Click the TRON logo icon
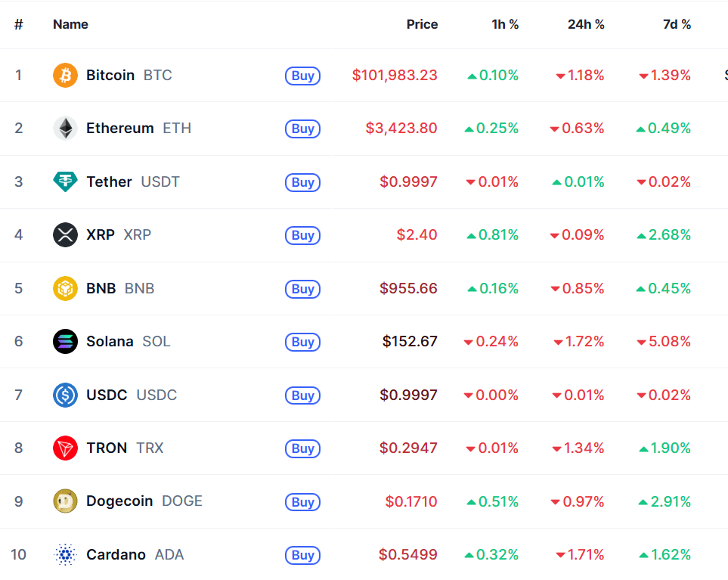This screenshot has width=728, height=580. (x=65, y=448)
